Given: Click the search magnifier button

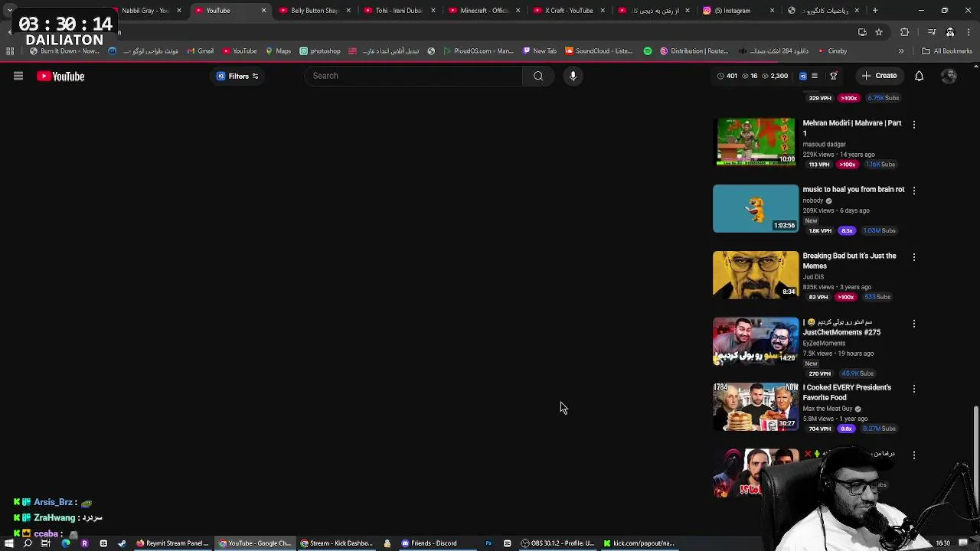Looking at the screenshot, I should click(x=538, y=76).
